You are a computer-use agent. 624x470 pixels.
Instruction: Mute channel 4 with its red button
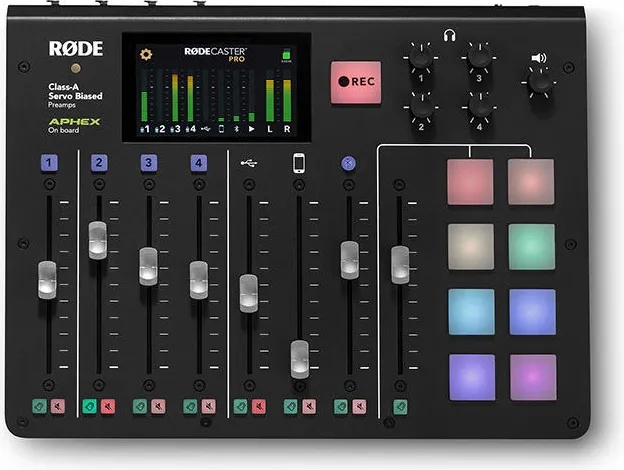209,406
